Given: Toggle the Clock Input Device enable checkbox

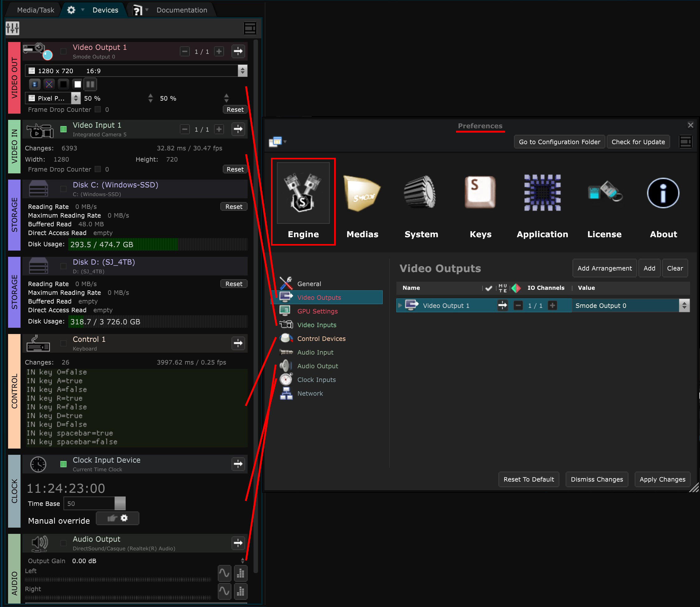Looking at the screenshot, I should [x=63, y=464].
